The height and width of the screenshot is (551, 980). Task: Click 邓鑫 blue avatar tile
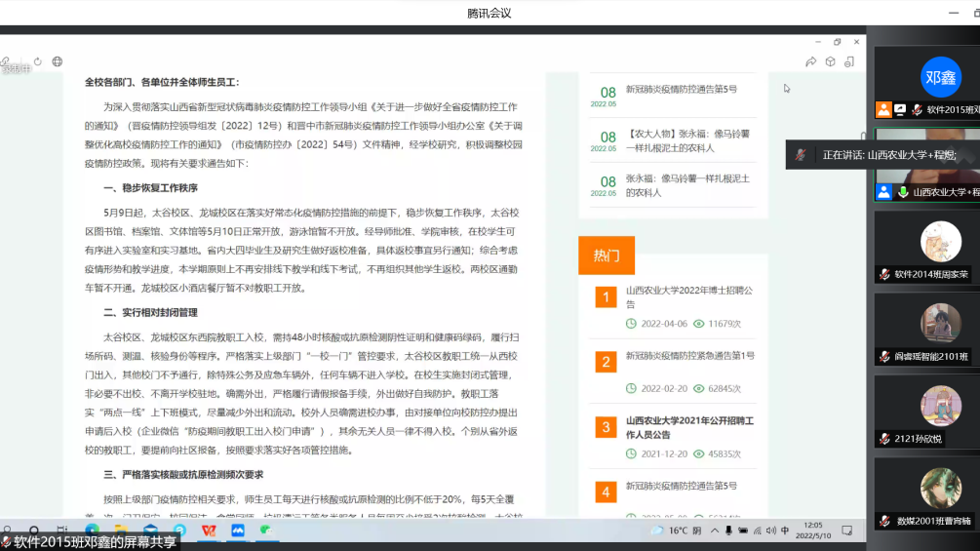tap(941, 77)
